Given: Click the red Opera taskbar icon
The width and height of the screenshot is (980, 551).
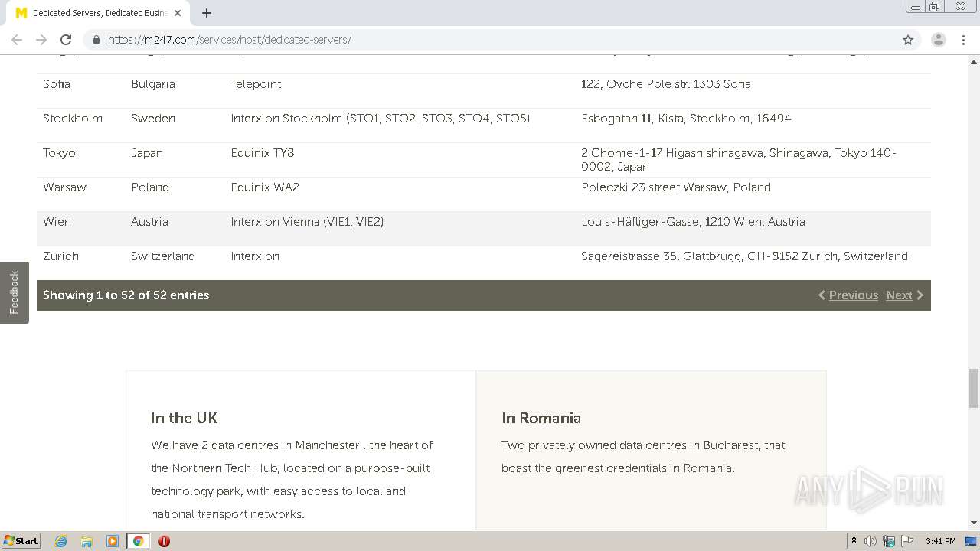Looking at the screenshot, I should click(x=164, y=541).
